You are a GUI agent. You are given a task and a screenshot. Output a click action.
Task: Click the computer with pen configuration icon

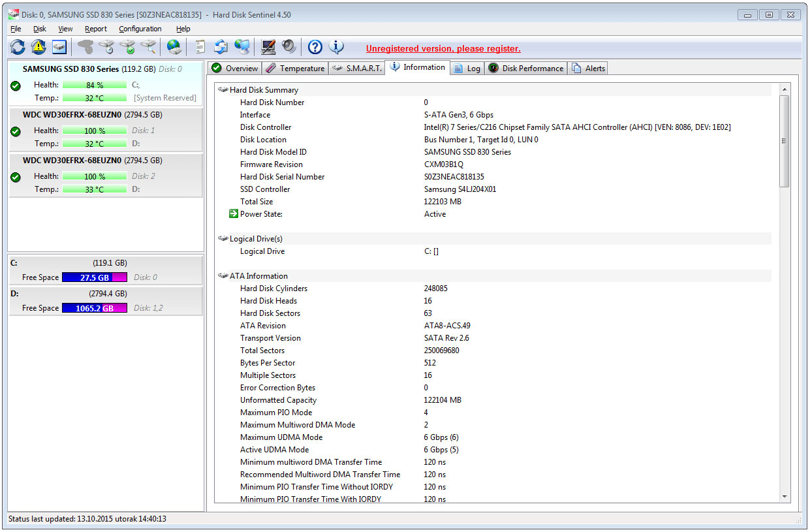pos(268,47)
